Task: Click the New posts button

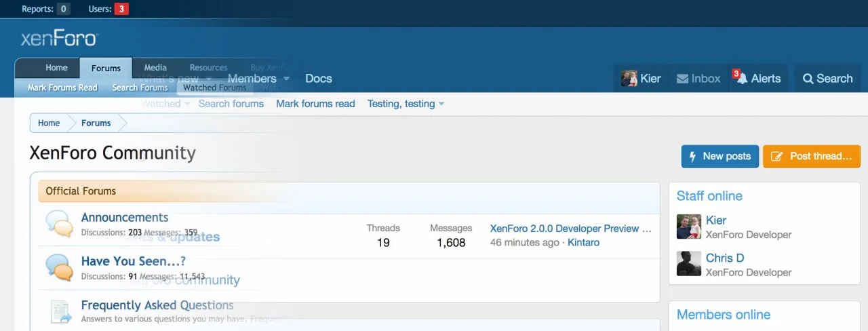Action: [719, 156]
